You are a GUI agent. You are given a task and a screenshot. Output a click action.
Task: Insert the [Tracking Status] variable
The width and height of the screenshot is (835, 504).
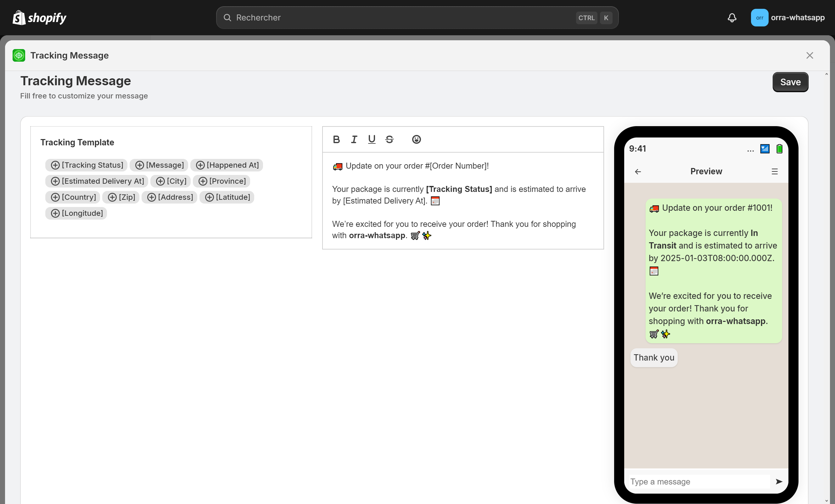coord(87,165)
